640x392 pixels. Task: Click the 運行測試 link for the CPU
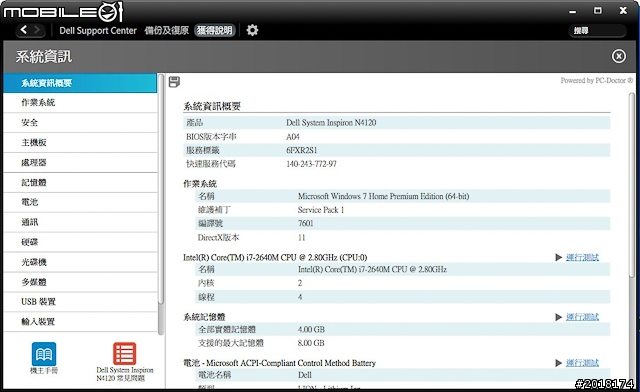(x=582, y=257)
